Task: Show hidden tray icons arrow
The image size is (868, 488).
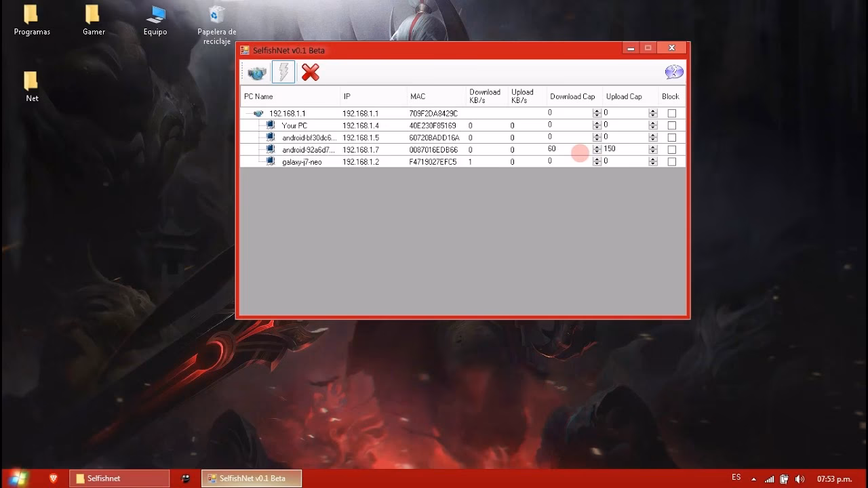Action: [753, 479]
